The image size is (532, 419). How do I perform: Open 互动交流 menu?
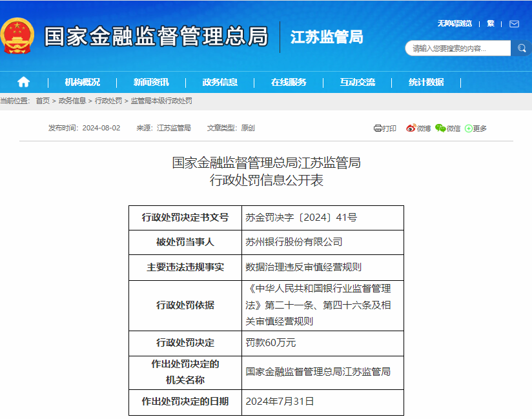click(358, 82)
